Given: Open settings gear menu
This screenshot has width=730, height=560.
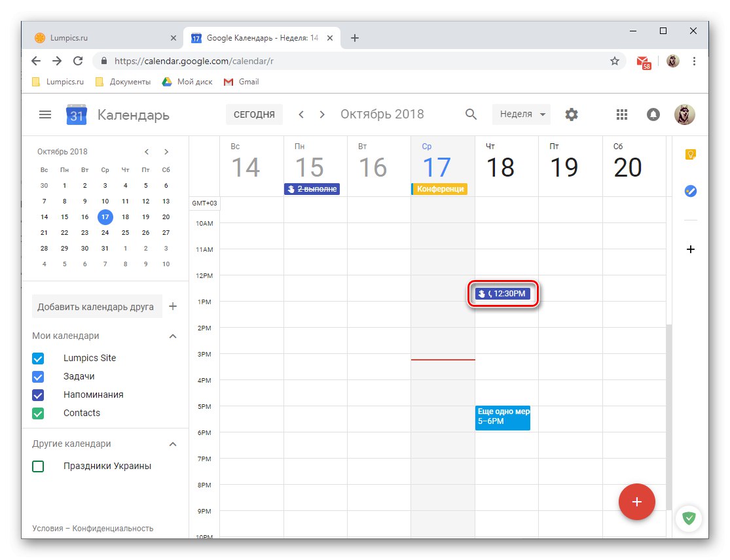Looking at the screenshot, I should [572, 114].
